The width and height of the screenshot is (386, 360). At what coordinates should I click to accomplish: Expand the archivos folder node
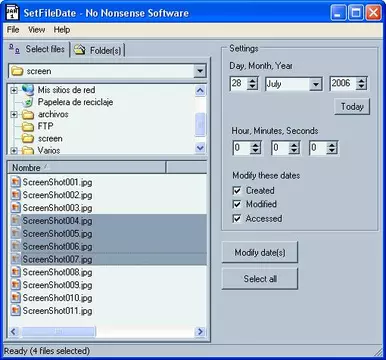pos(14,115)
